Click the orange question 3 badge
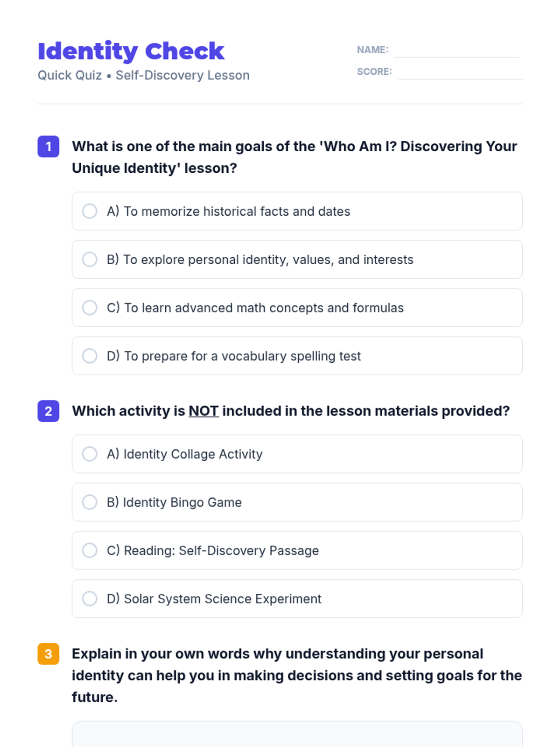The width and height of the screenshot is (560, 747). (x=49, y=654)
